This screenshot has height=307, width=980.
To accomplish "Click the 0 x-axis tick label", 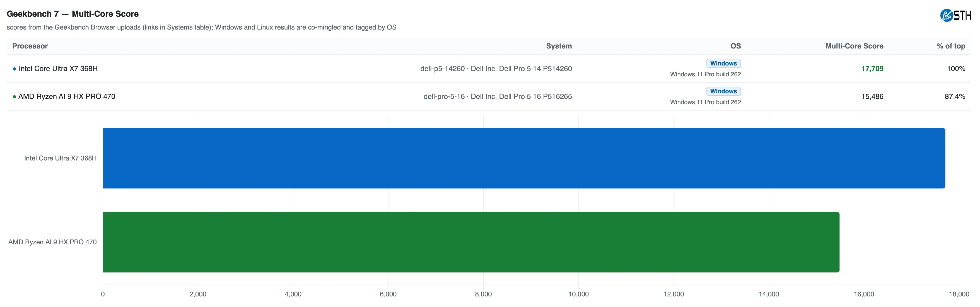I will tap(103, 294).
